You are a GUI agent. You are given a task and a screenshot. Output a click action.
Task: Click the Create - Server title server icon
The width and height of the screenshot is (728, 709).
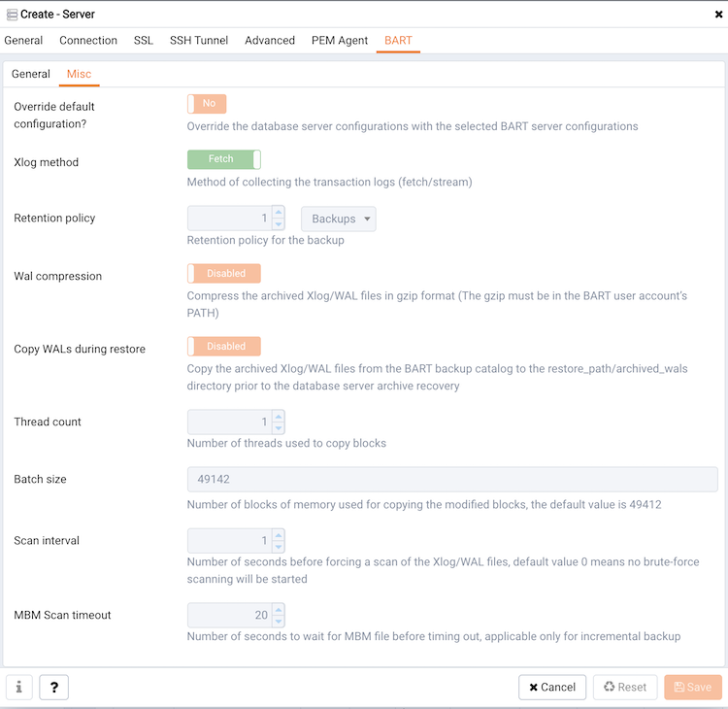pyautogui.click(x=12, y=15)
